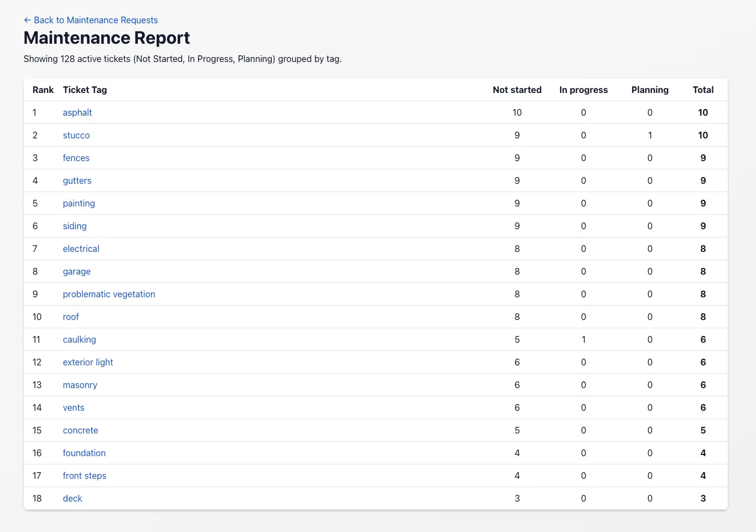Click the front steps tag
Viewport: 756px width, 532px height.
pos(85,476)
